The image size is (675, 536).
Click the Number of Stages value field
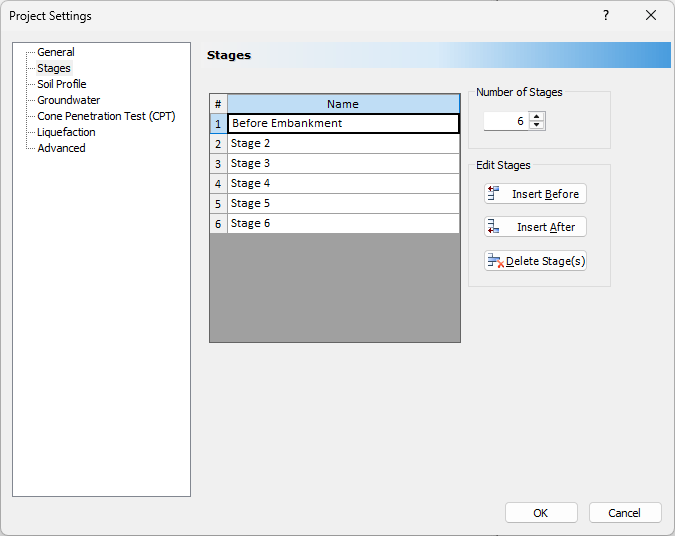tap(506, 121)
